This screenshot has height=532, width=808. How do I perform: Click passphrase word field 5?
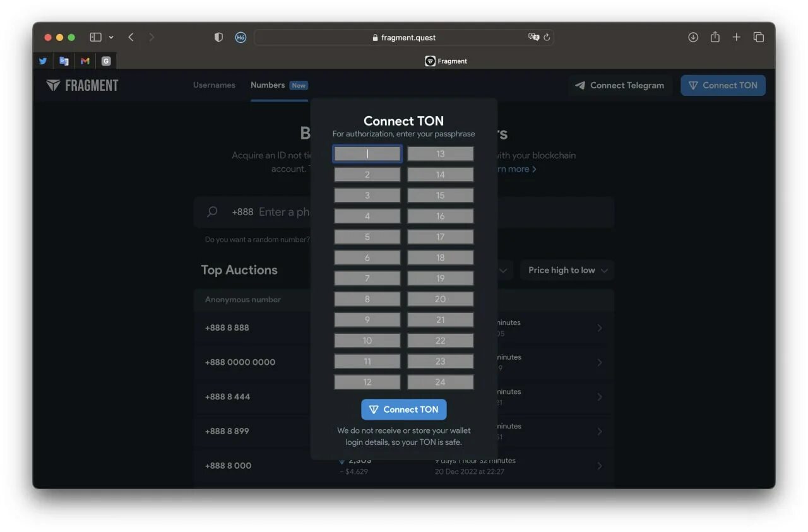367,237
